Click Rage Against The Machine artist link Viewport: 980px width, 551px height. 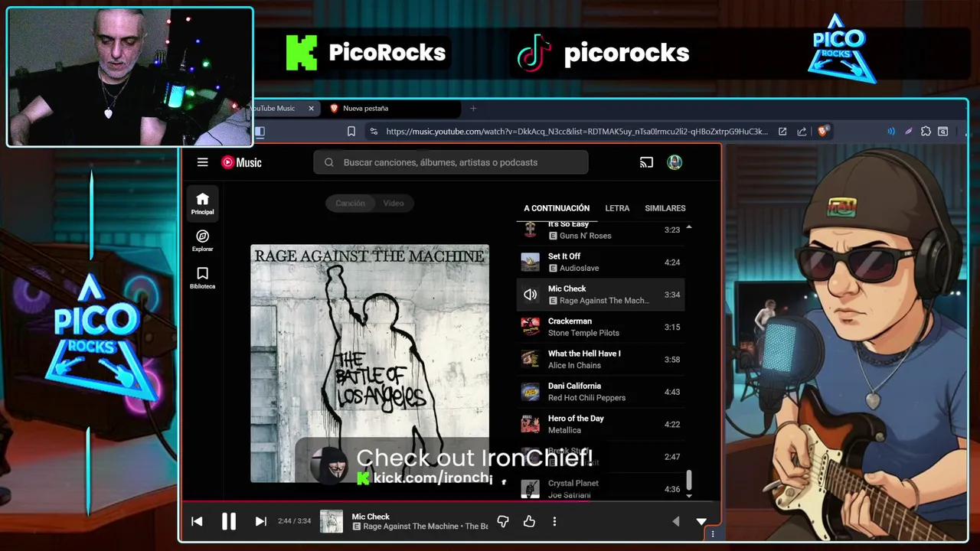(411, 527)
